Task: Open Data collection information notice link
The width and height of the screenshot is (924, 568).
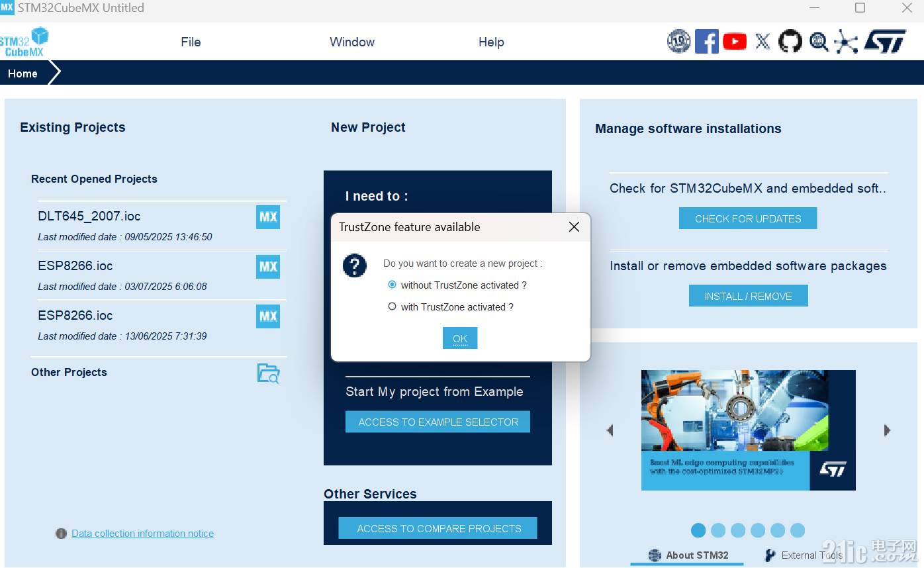Action: pyautogui.click(x=142, y=534)
